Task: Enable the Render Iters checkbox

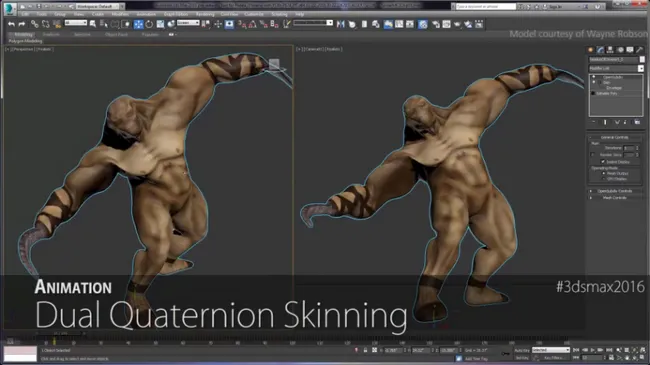Action: (592, 155)
